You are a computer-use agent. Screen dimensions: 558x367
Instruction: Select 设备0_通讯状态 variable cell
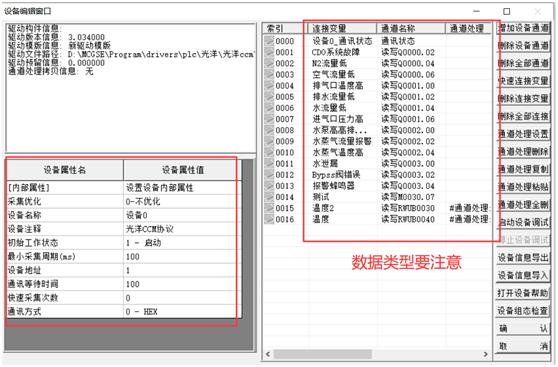[x=342, y=41]
